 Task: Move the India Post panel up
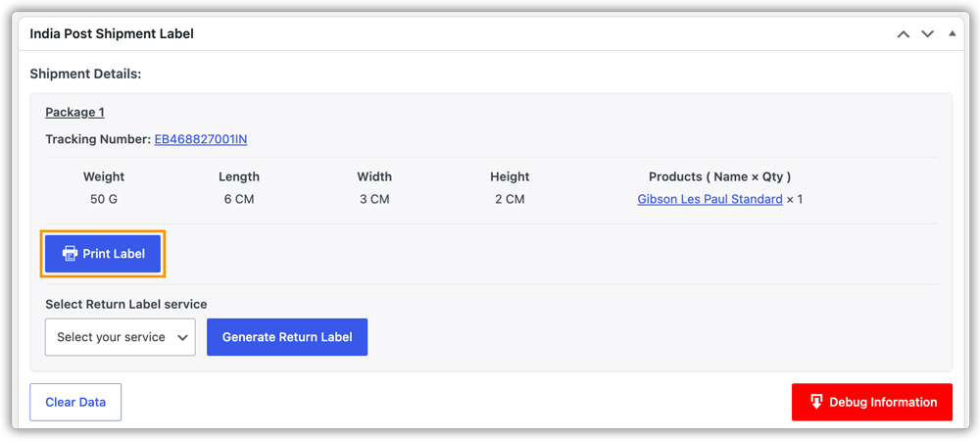904,33
